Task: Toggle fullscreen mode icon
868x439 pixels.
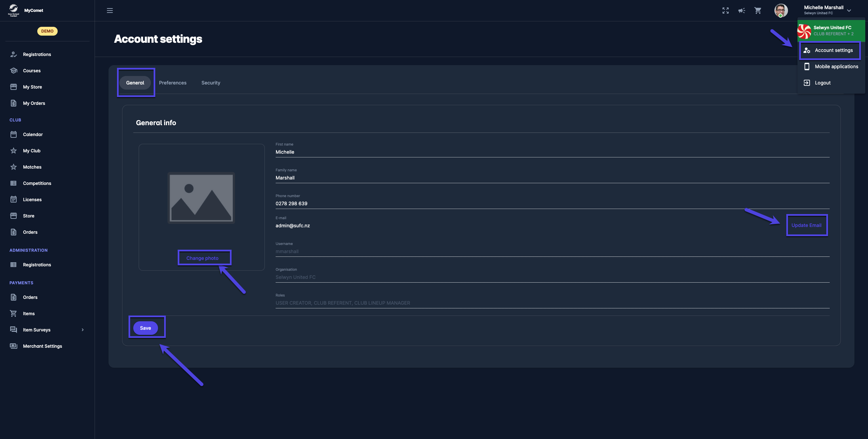Action: [725, 11]
